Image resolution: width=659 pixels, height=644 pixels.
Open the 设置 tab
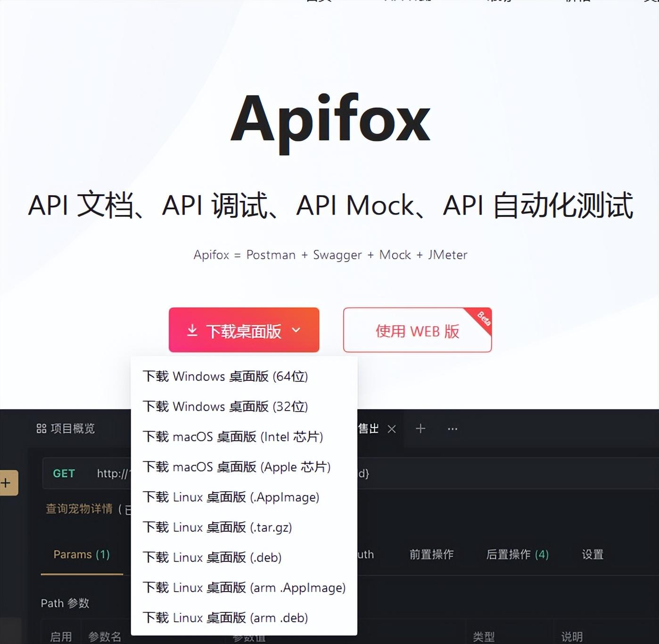point(593,554)
